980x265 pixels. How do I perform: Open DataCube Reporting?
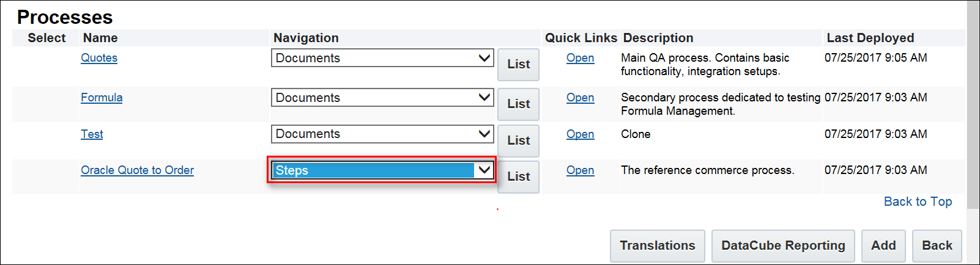coord(783,245)
